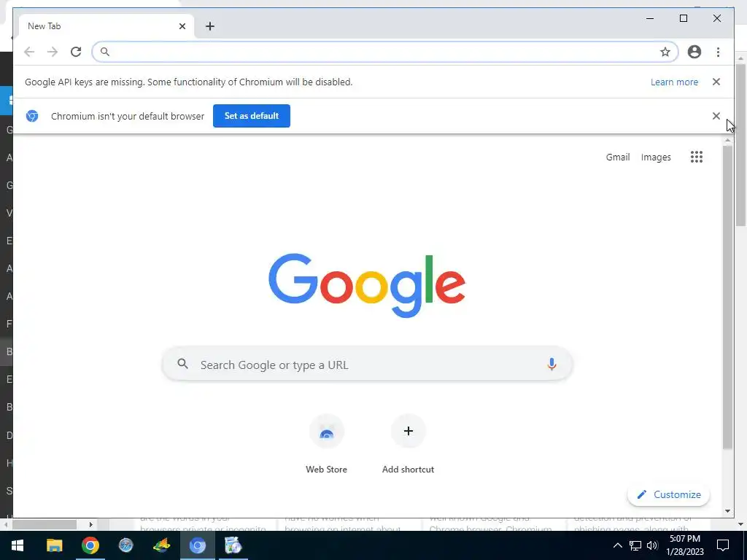Click the reload page icon
The height and width of the screenshot is (560, 747).
coord(76,52)
